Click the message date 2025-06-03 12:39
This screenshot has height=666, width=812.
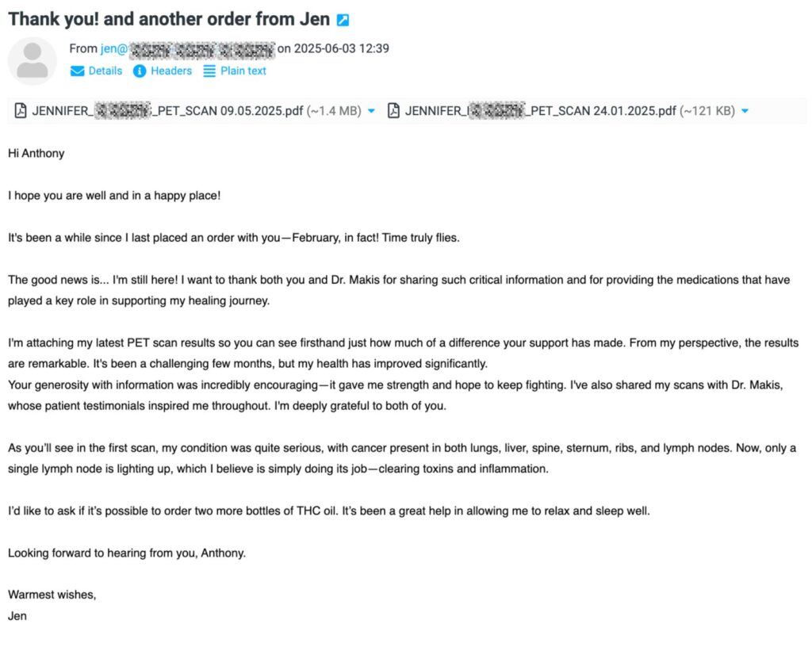(341, 48)
